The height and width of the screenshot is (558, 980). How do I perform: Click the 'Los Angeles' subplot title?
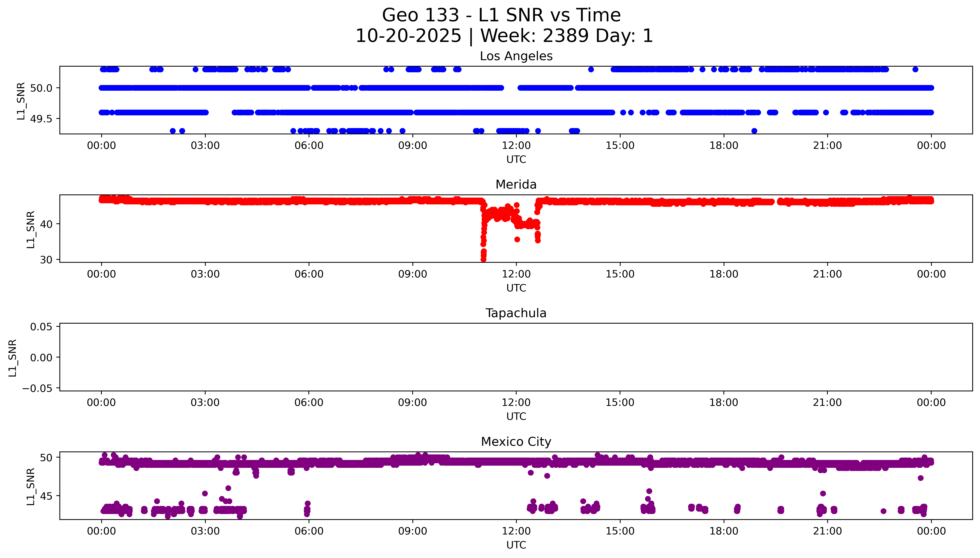click(516, 56)
